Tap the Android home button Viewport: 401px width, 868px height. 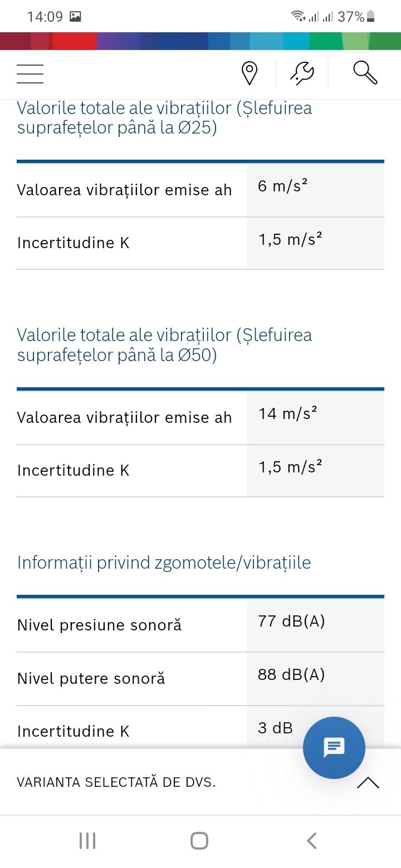coord(199,840)
